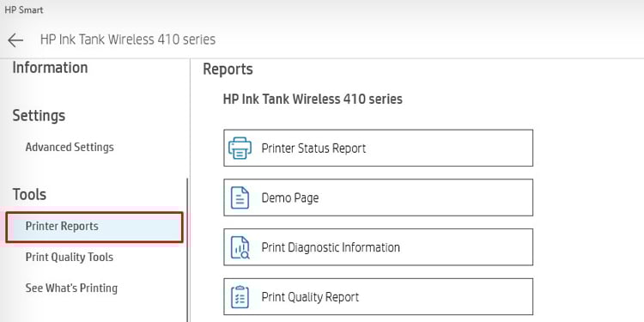Select the Settings heading in sidebar

[39, 116]
